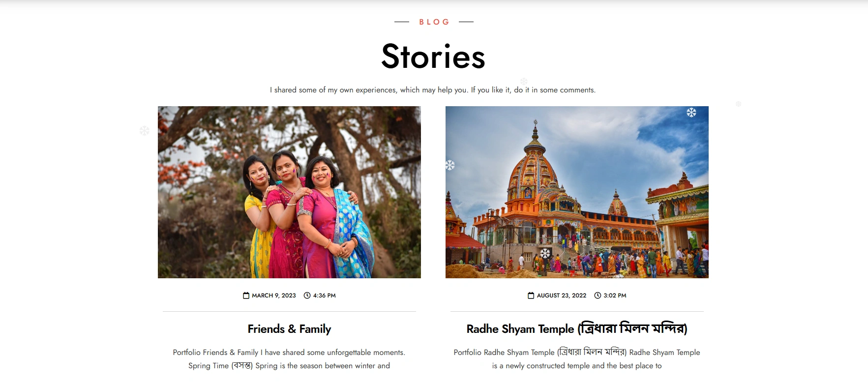The width and height of the screenshot is (868, 383).
Task: Select the March 9, 2023 date link
Action: pyautogui.click(x=274, y=295)
